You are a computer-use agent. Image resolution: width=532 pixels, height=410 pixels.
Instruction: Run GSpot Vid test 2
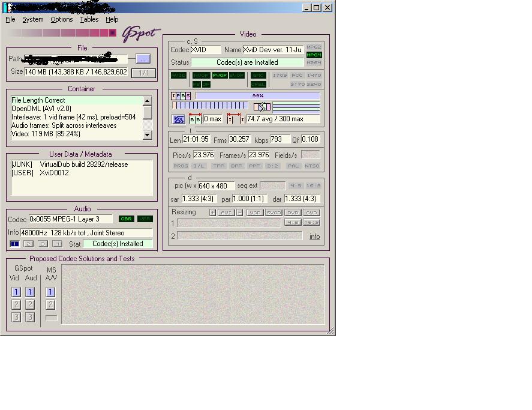pos(16,304)
